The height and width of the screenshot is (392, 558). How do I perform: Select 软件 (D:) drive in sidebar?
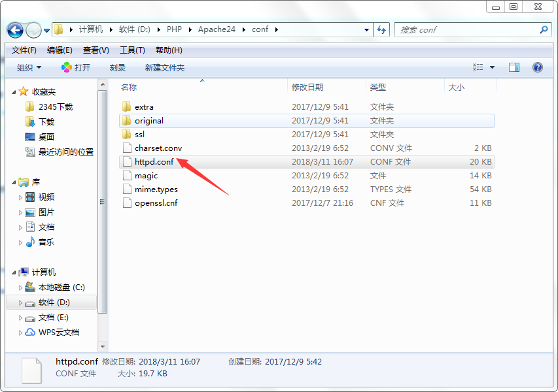[x=52, y=302]
